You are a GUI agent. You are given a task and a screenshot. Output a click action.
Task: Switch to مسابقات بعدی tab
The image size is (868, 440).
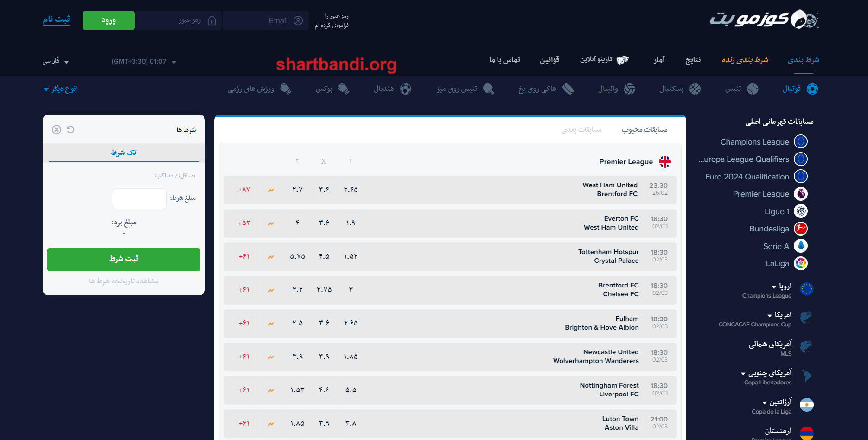point(582,130)
